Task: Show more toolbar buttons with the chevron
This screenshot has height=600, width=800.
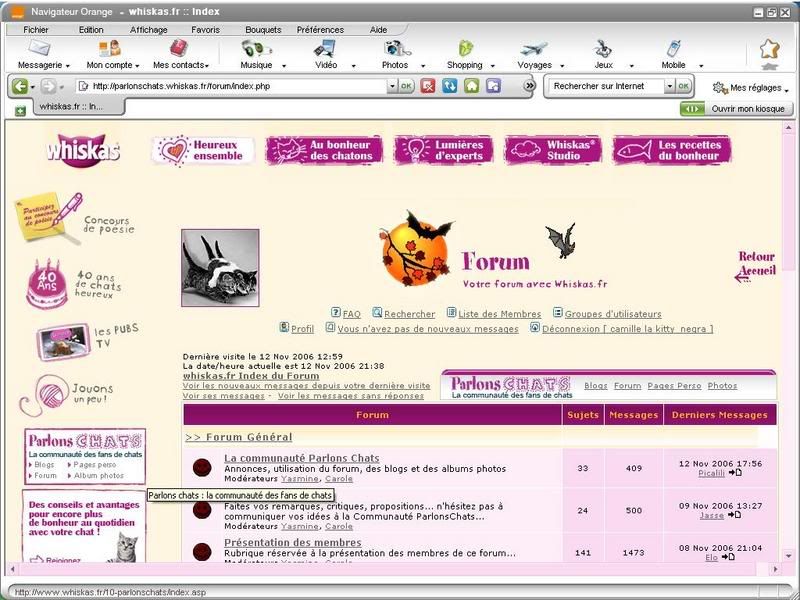Action: [530, 86]
